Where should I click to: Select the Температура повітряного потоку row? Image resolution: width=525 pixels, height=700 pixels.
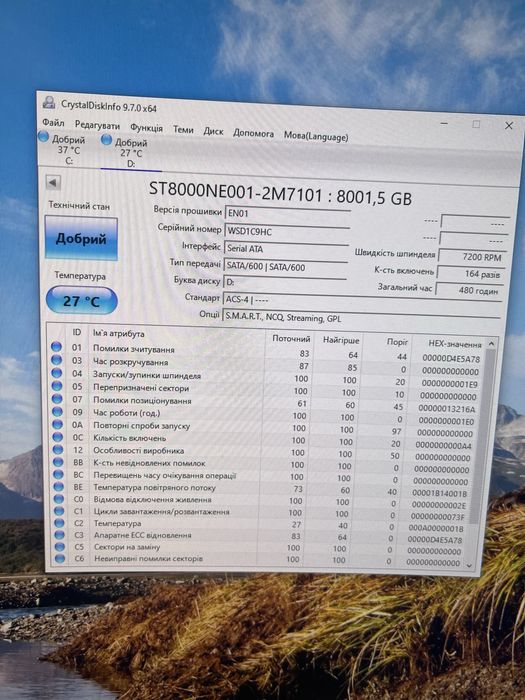pyautogui.click(x=262, y=489)
